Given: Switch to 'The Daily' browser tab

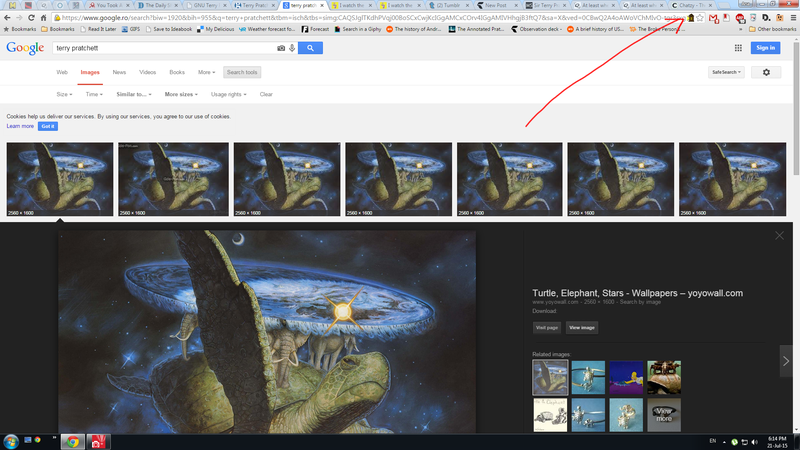Looking at the screenshot, I should point(158,5).
